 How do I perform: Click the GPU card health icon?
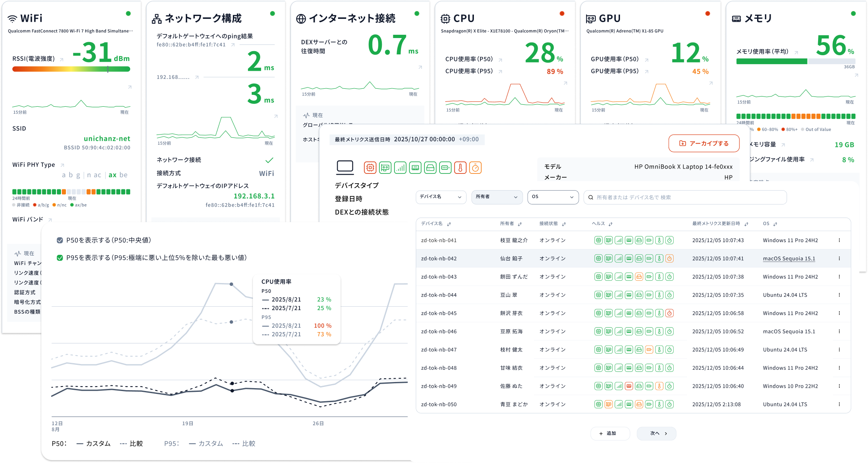click(385, 168)
